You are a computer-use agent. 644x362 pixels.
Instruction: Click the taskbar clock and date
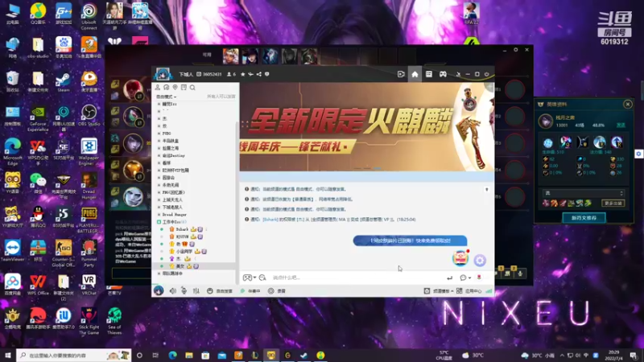614,356
